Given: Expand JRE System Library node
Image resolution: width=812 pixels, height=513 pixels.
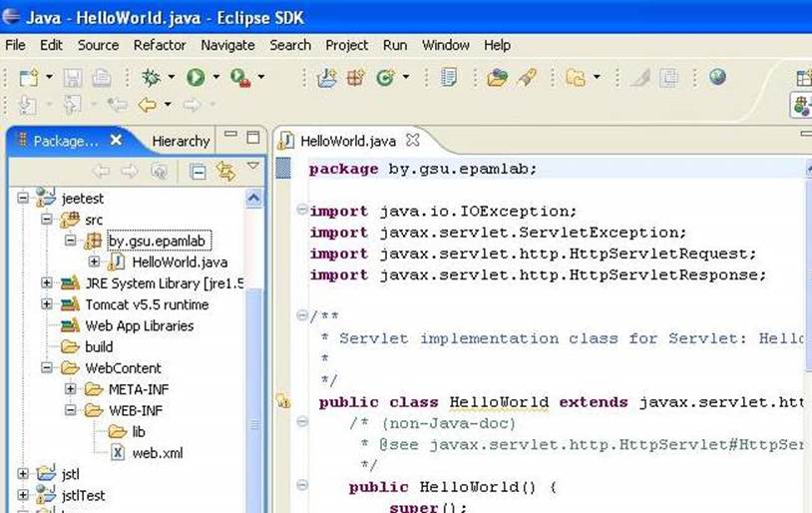Looking at the screenshot, I should (47, 282).
